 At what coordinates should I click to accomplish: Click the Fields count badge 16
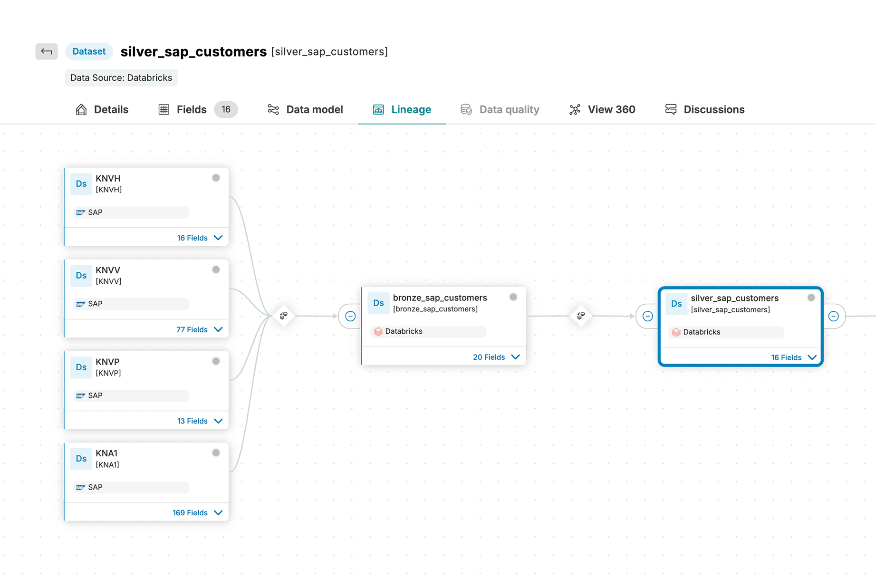point(226,109)
